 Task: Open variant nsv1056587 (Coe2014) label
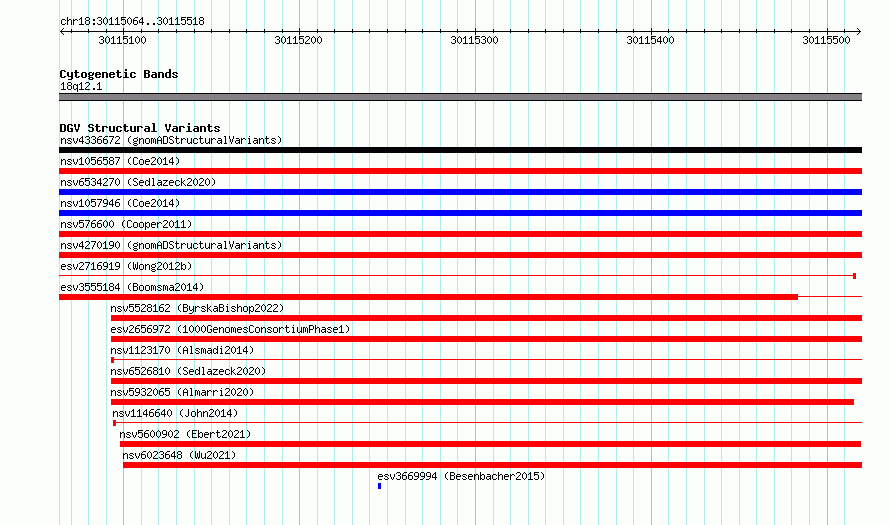click(x=120, y=161)
